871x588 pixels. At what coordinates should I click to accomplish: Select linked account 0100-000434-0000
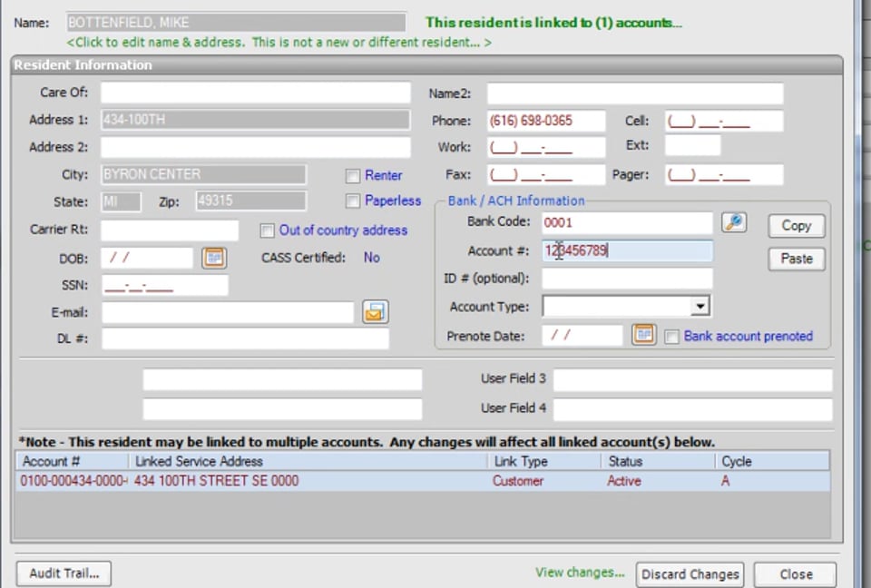(x=73, y=481)
